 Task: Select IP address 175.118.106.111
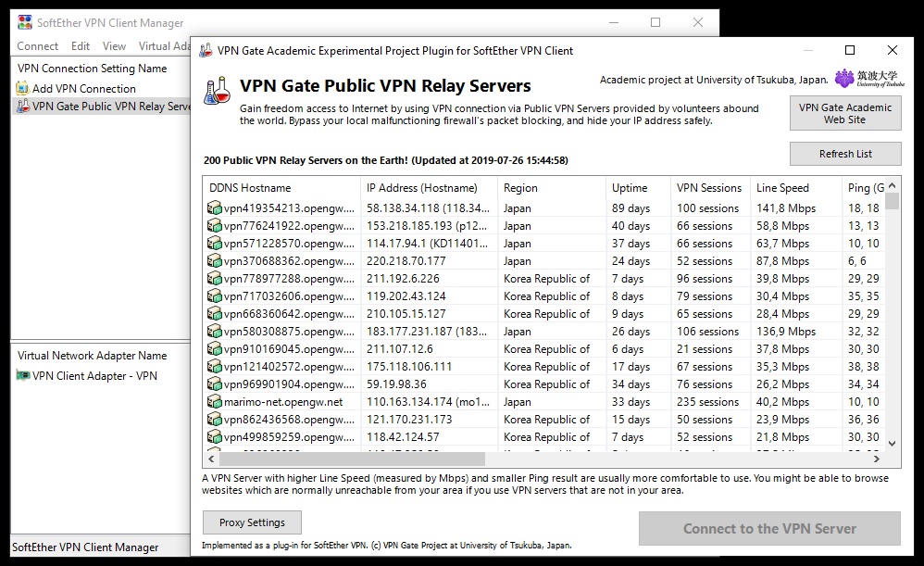click(409, 366)
